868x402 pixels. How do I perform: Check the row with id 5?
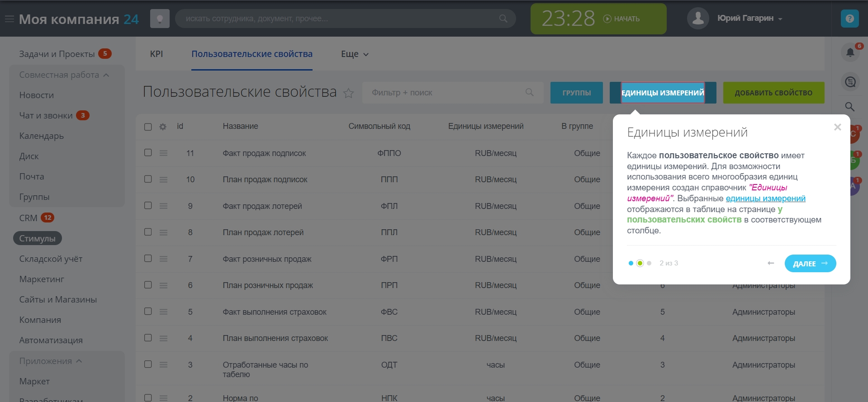pyautogui.click(x=148, y=311)
